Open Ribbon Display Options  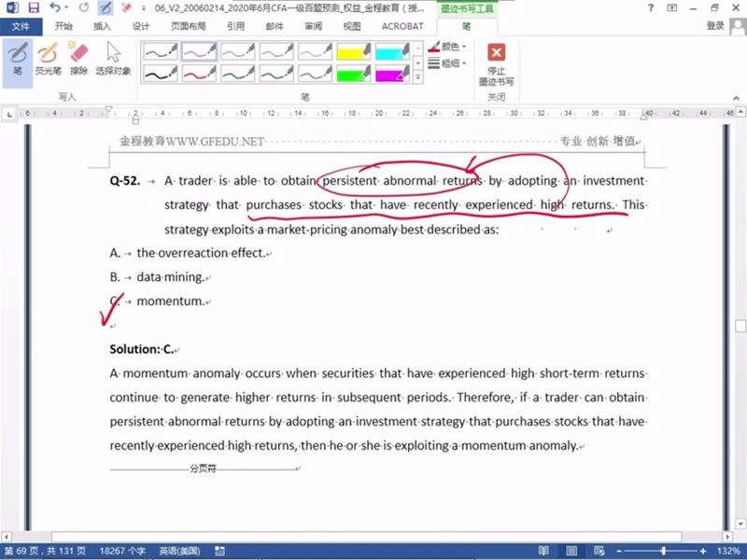(671, 7)
